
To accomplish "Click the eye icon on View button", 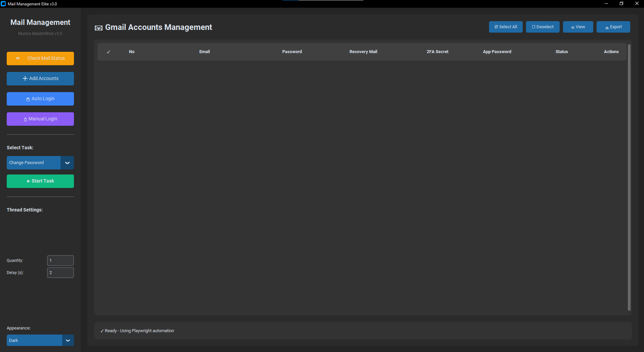I will [x=573, y=27].
